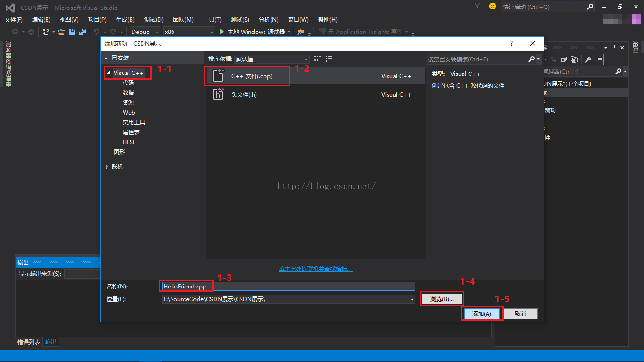Screen dimensions: 644x362
Task: Open the 帮助(H) menu
Action: 328,19
